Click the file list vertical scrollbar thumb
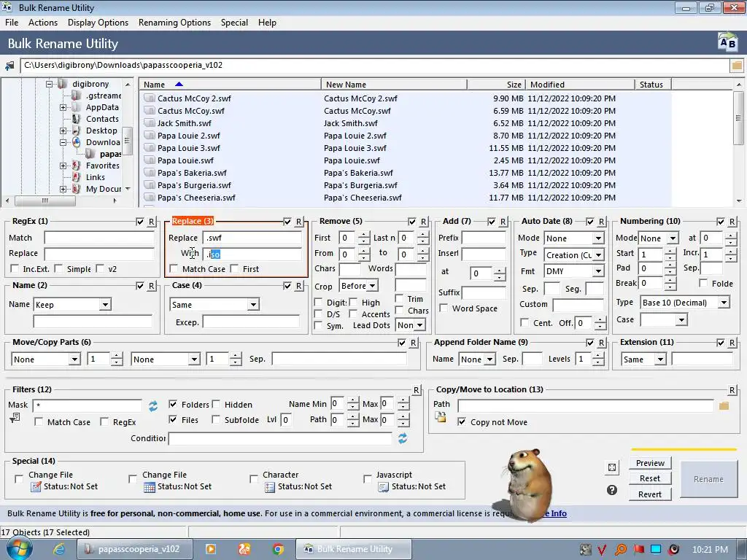This screenshot has height=560, width=747. coord(738,119)
